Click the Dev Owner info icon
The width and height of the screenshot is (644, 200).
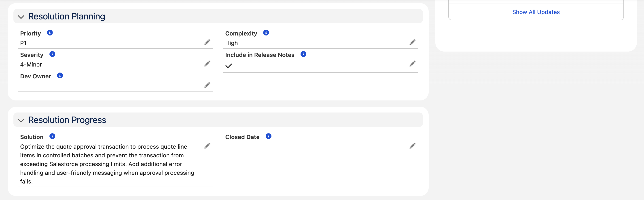60,76
